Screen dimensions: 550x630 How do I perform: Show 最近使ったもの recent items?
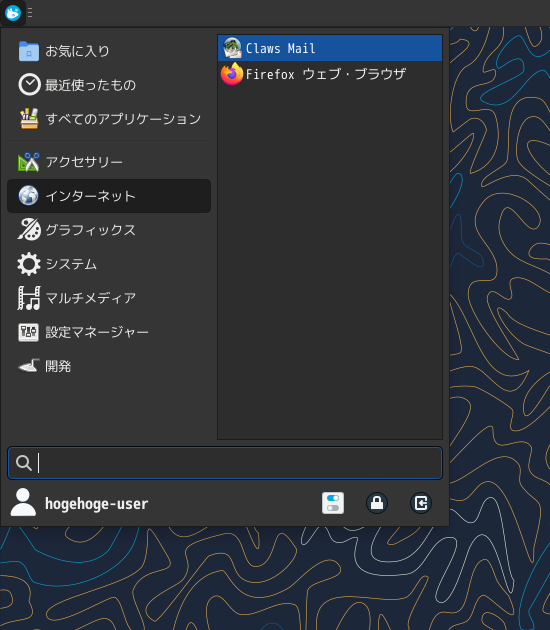tap(109, 85)
